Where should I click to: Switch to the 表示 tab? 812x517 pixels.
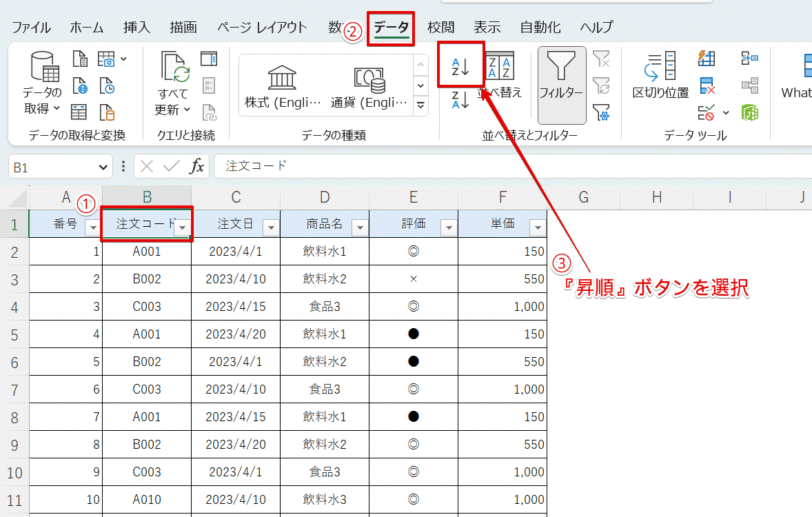[x=487, y=27]
